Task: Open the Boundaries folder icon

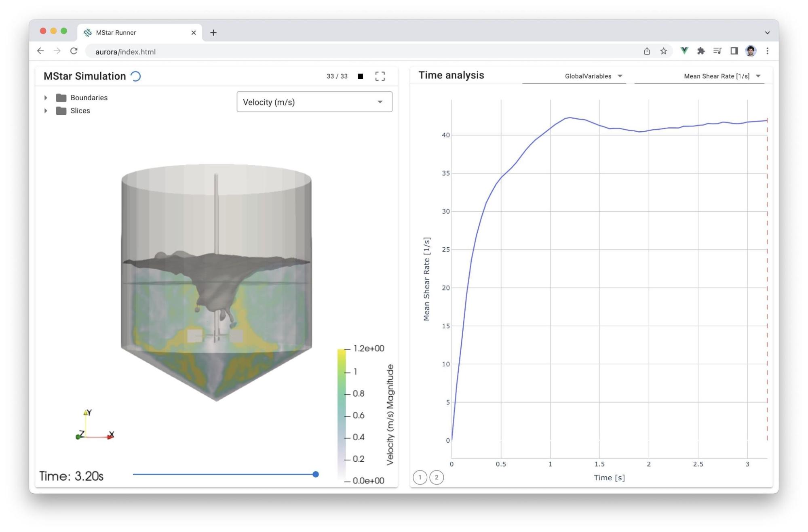Action: point(61,97)
